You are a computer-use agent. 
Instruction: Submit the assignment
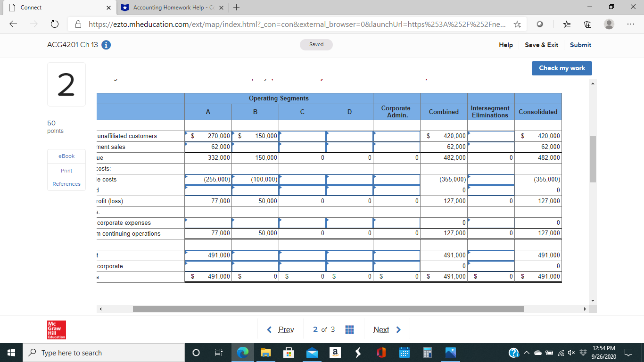point(580,45)
